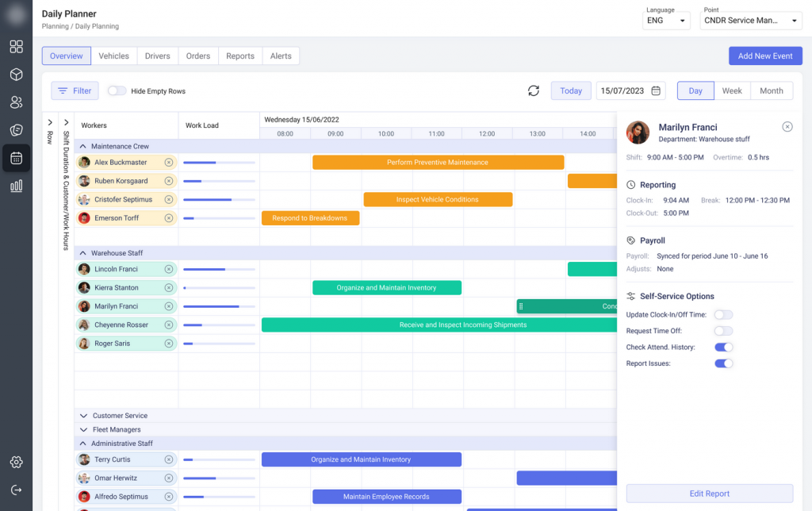Expand the Customer Service section
Screen dimensions: 812x511
coord(84,415)
